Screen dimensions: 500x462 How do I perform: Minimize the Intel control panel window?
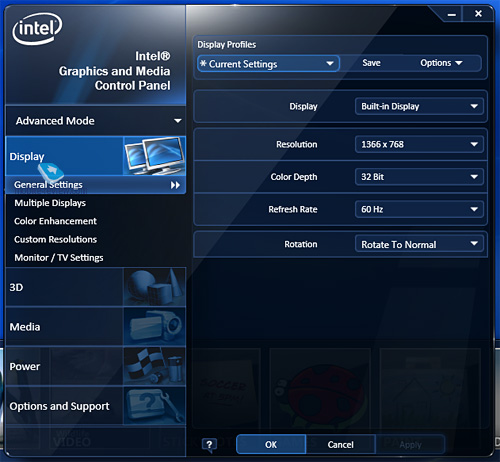point(452,15)
